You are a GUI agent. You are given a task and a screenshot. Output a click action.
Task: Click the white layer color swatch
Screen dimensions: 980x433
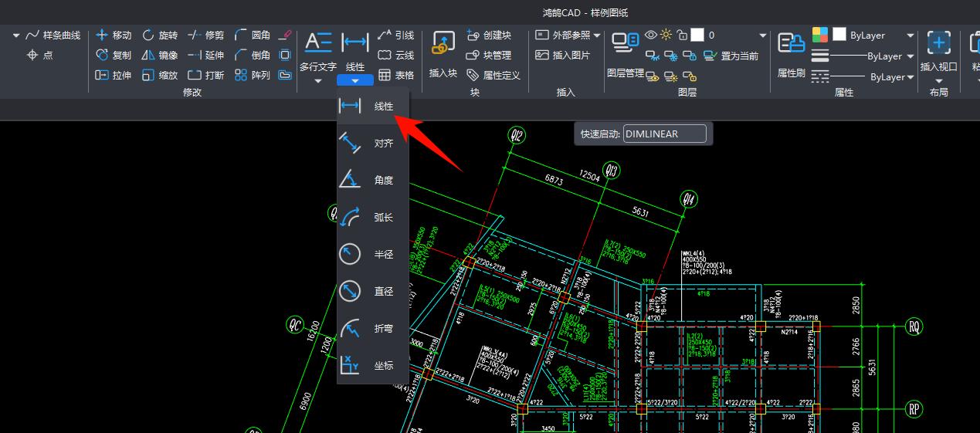click(697, 35)
